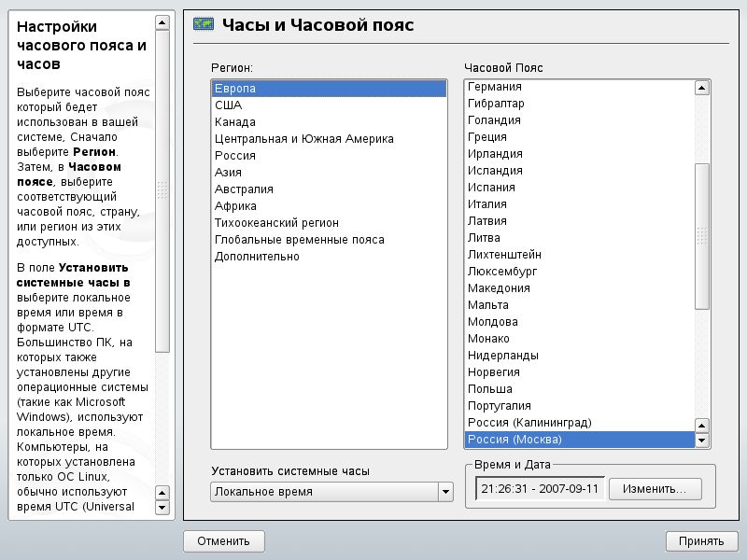
Task: Open the system clock dropdown "Локальное время"
Action: pos(323,492)
